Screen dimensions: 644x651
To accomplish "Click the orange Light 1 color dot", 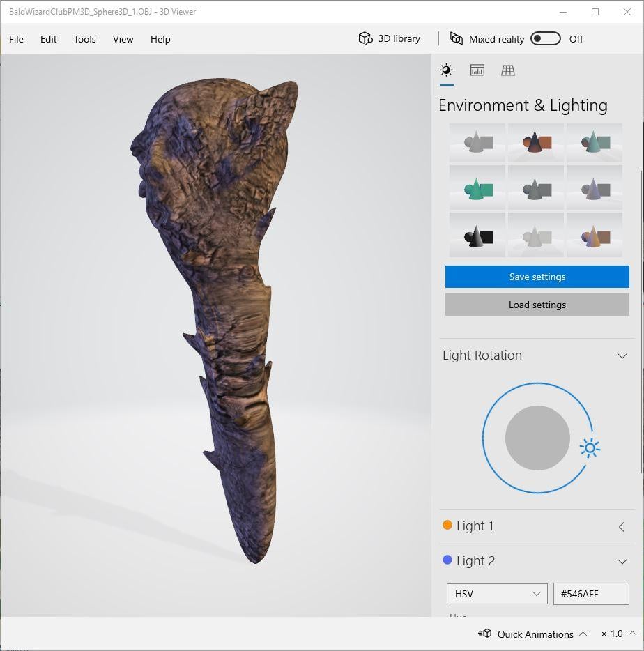I will pyautogui.click(x=447, y=526).
